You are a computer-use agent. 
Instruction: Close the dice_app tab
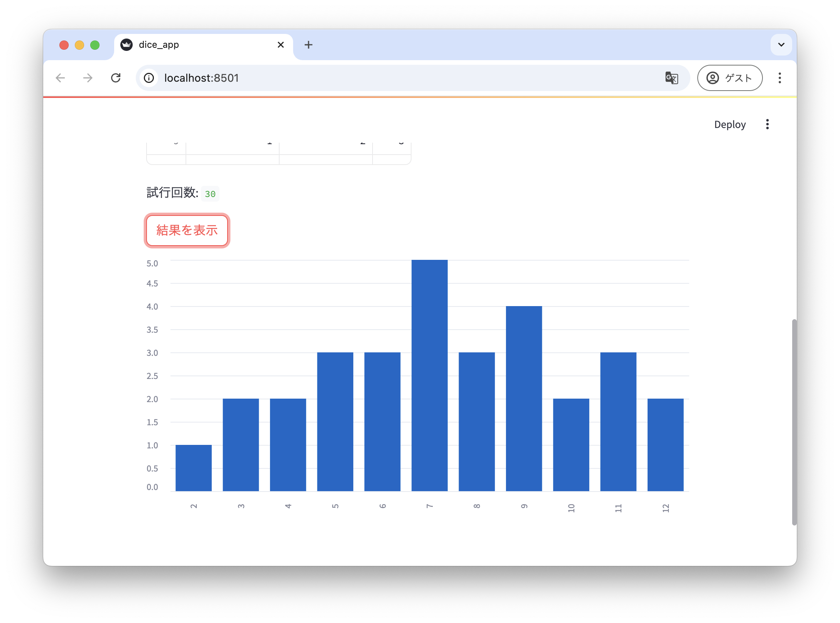pos(281,45)
